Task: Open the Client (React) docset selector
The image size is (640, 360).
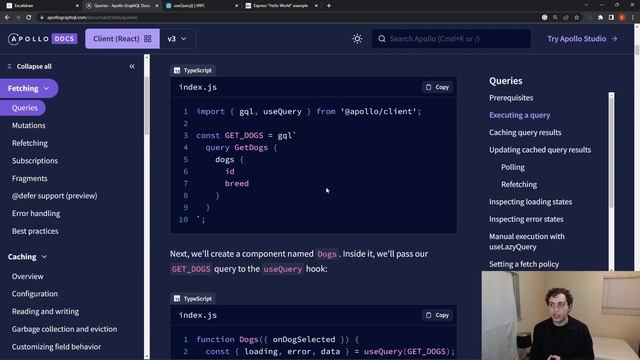Action: click(122, 39)
